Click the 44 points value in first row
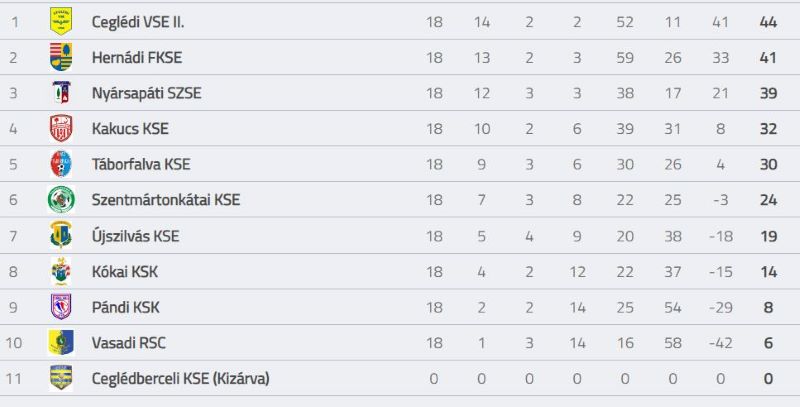Image resolution: width=800 pixels, height=407 pixels. (x=768, y=22)
